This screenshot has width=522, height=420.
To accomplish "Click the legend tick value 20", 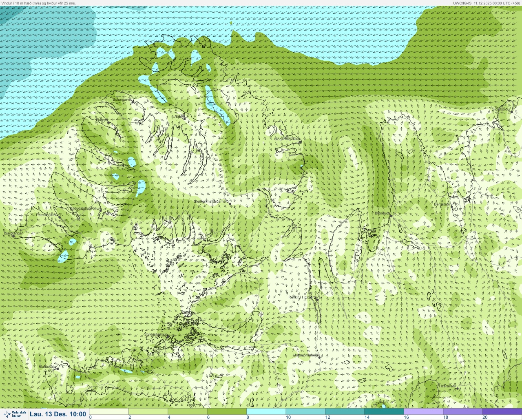I will click(x=485, y=417).
